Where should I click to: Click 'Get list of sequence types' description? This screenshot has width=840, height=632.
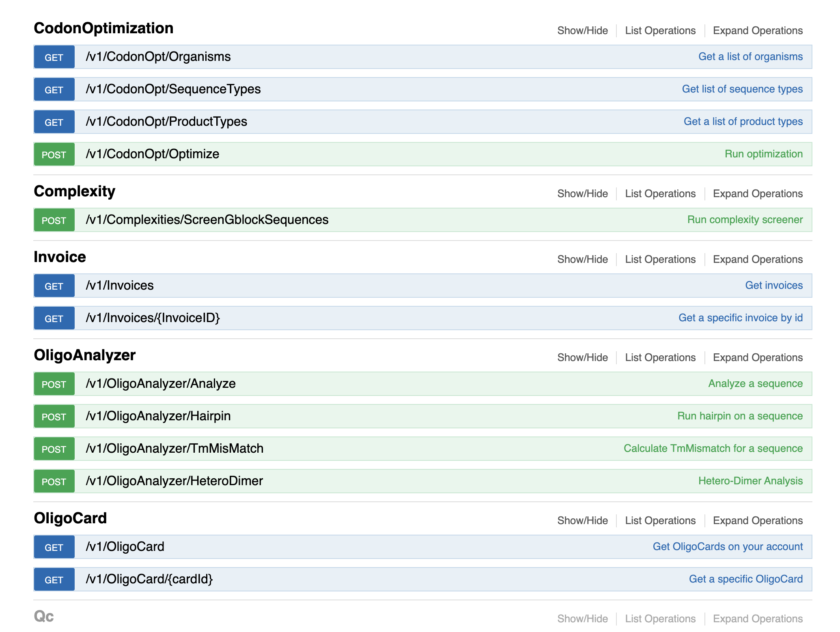[x=742, y=89]
